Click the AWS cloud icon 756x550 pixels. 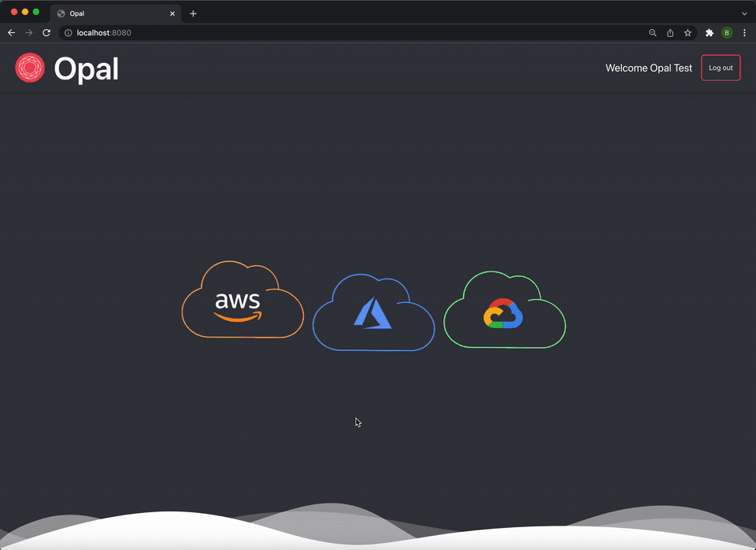243,300
